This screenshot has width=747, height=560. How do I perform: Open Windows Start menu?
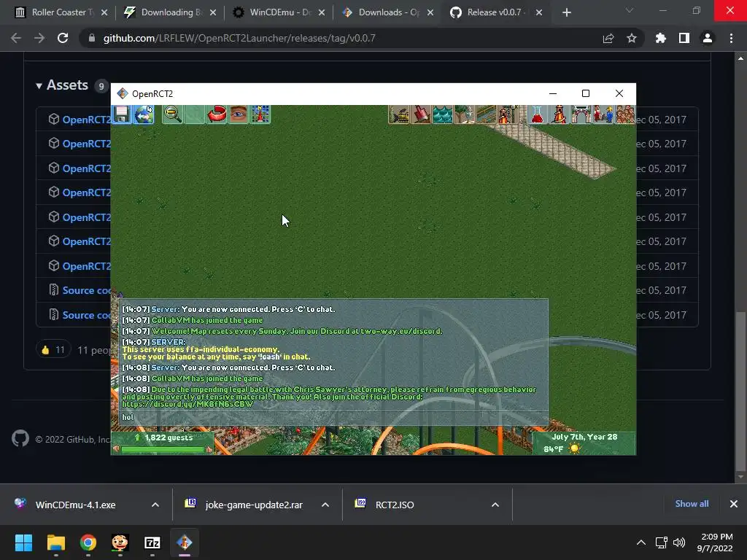(x=23, y=542)
